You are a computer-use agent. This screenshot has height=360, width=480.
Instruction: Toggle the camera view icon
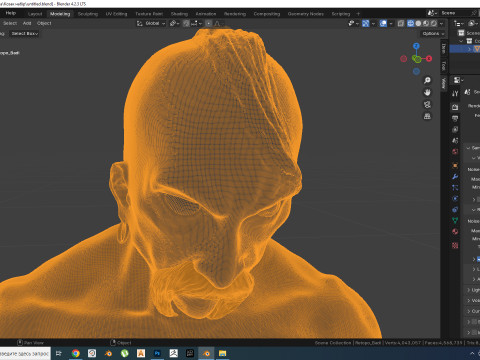click(427, 104)
